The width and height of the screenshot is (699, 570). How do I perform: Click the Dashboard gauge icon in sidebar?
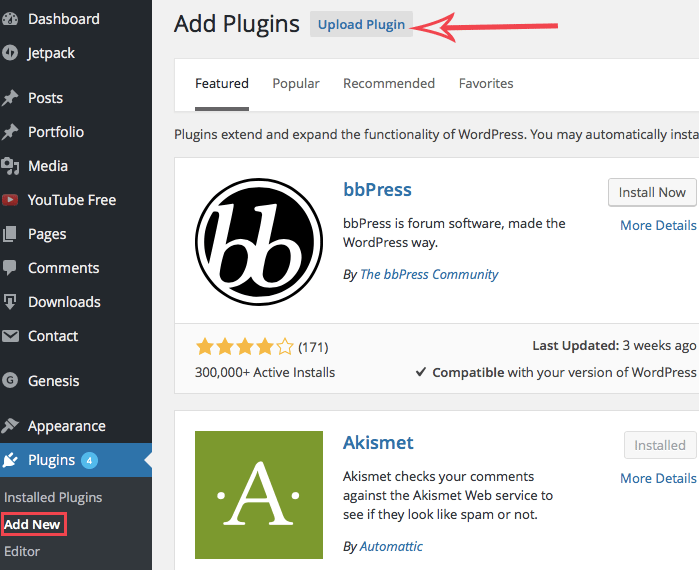click(10, 19)
